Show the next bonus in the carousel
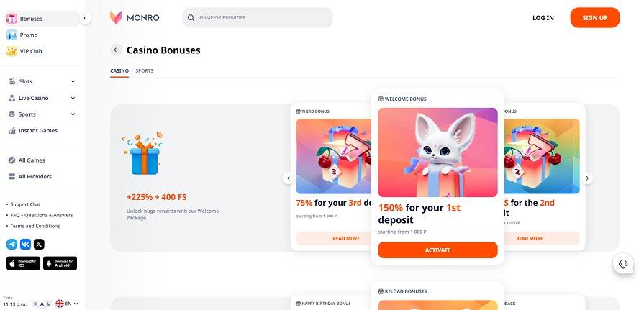 587,178
